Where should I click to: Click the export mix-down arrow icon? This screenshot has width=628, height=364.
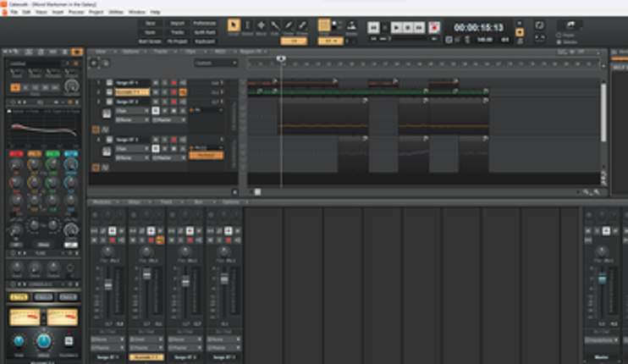pos(570,25)
